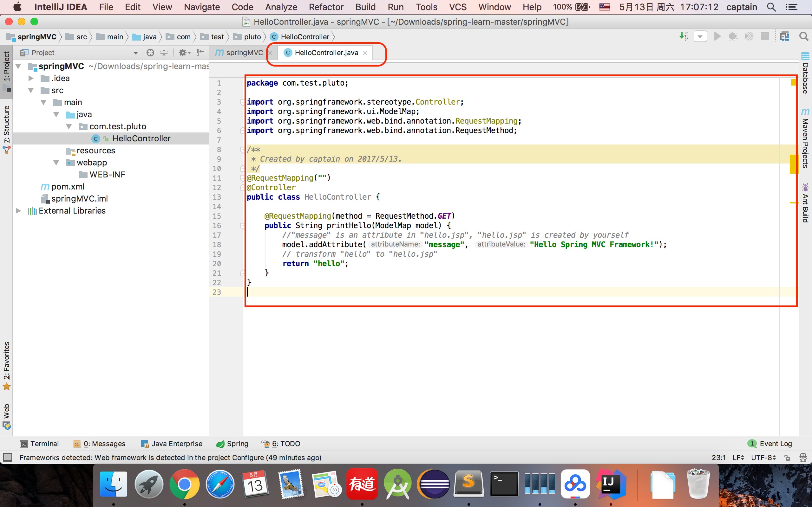Viewport: 812px width, 507px height.
Task: Hide the Project panel using hide icon
Action: tap(200, 52)
